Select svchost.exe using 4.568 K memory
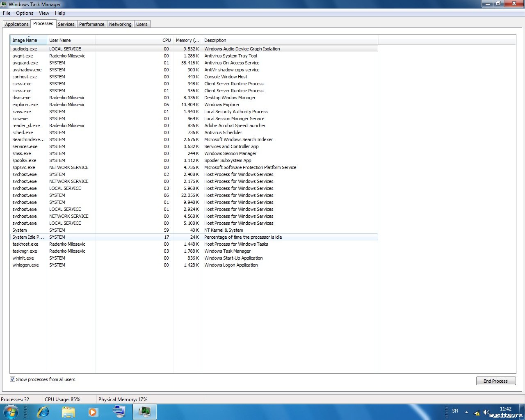525x420 pixels. point(194,216)
